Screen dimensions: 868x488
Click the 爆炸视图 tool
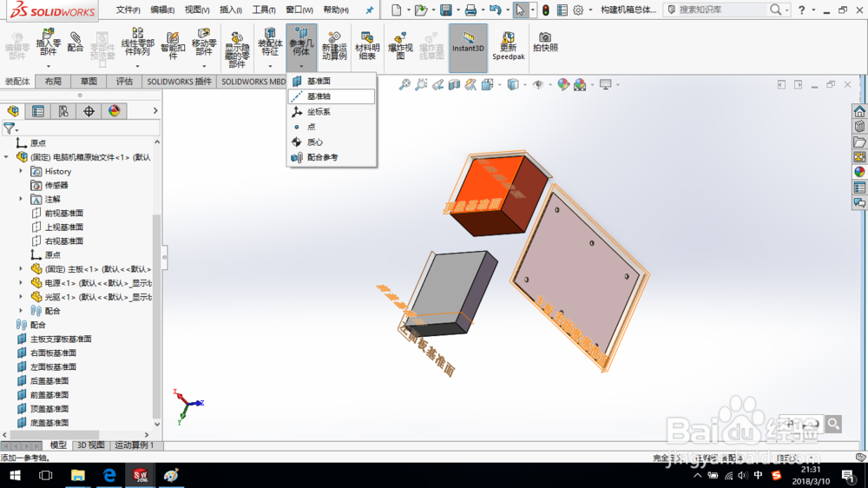pos(400,46)
